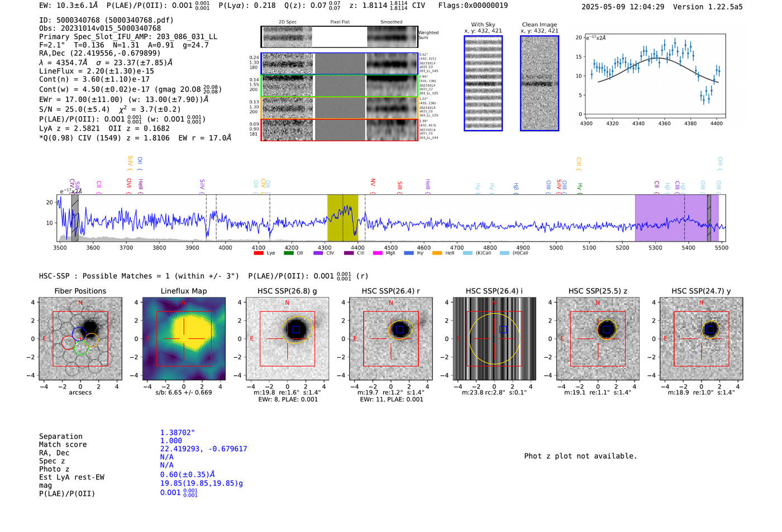Select the HSC SSP(26.8) g cutout
Viewport: 782px width, 532px height.
pyautogui.click(x=287, y=338)
